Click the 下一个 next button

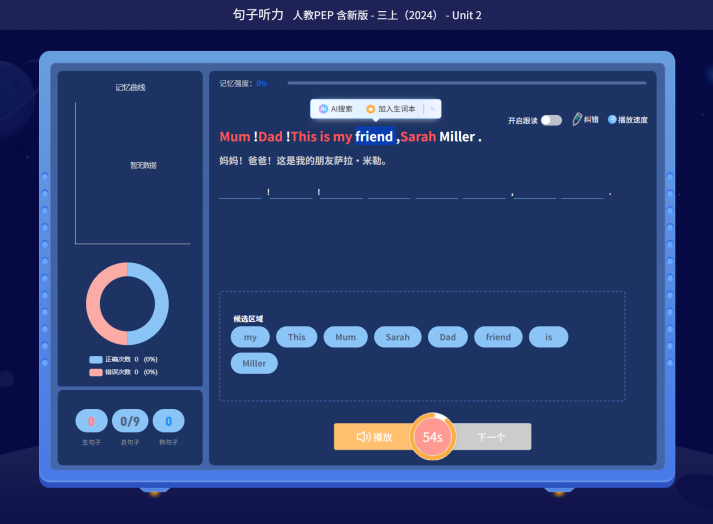coord(491,437)
